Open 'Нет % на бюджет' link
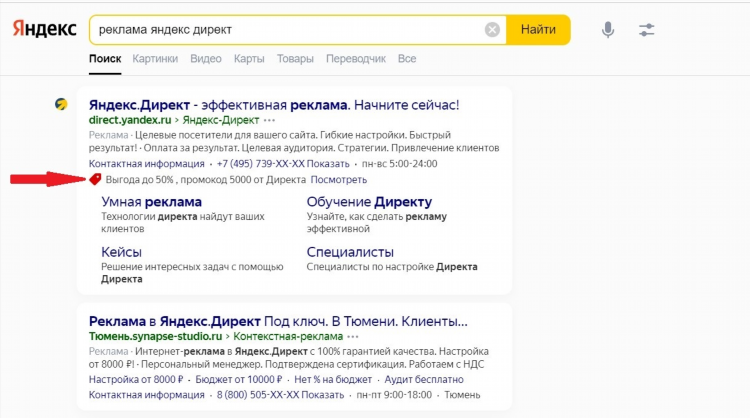 coord(333,380)
